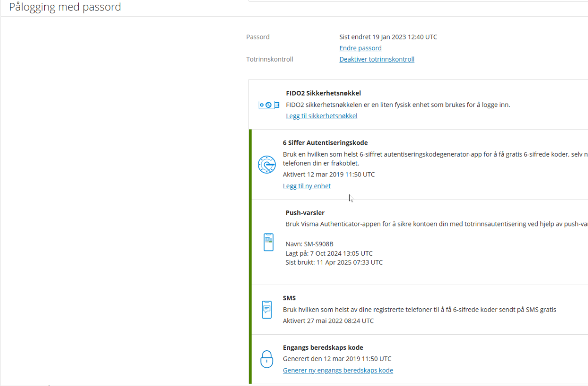The height and width of the screenshot is (386, 588).
Task: Click the Sist endret password date text
Action: click(x=388, y=37)
